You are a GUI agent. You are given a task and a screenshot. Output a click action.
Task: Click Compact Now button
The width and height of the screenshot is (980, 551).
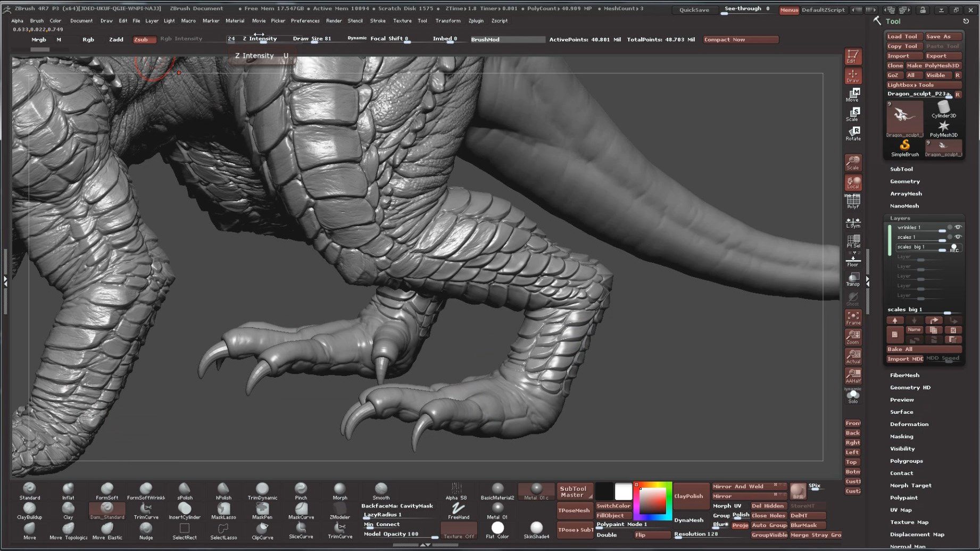tap(741, 39)
